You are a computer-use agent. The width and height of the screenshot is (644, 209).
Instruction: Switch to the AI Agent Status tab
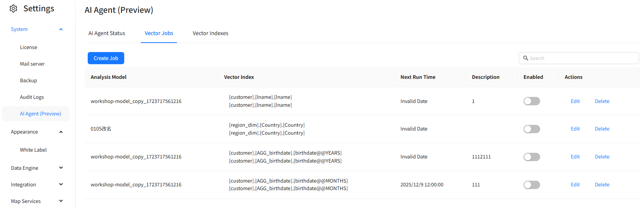click(x=107, y=33)
